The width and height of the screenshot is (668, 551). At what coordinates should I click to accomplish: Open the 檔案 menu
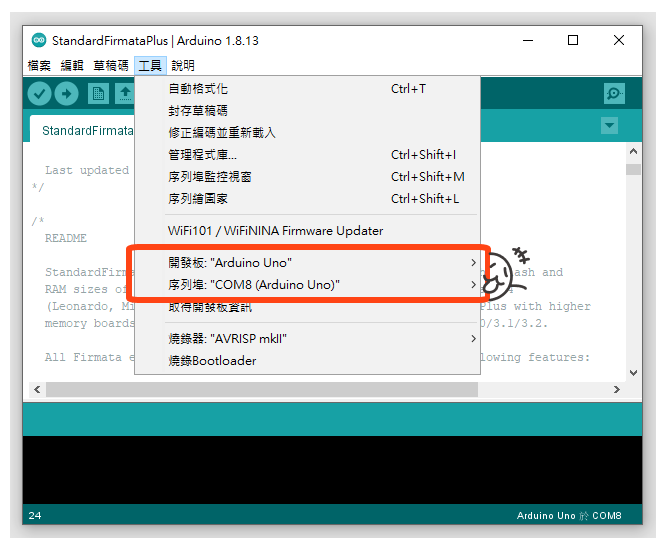pyautogui.click(x=39, y=66)
